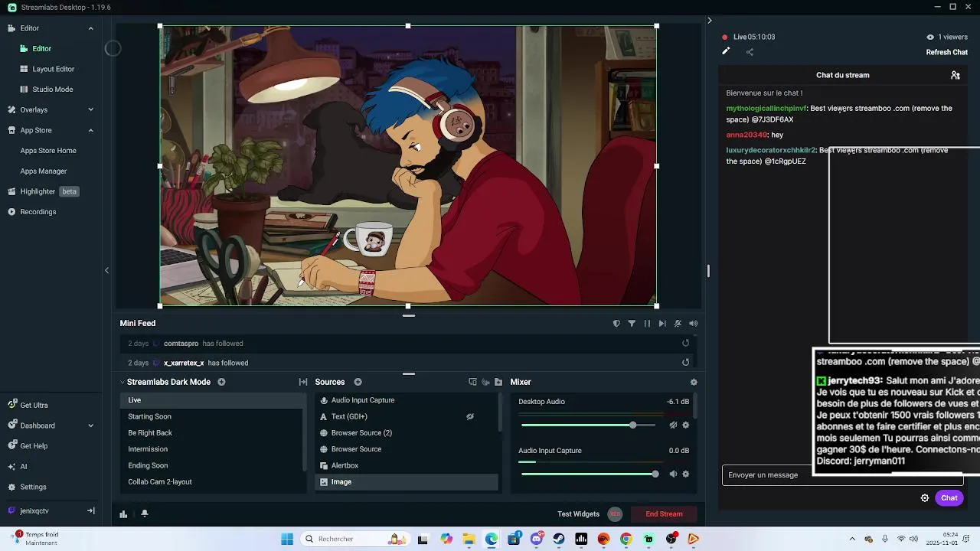The height and width of the screenshot is (551, 980).
Task: Unmute Desktop Audio
Action: (673, 425)
